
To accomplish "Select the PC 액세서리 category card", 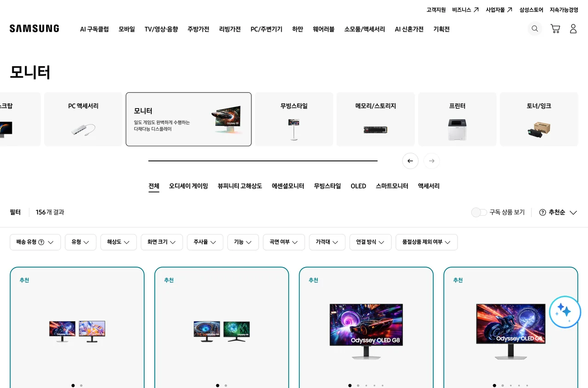I will pyautogui.click(x=84, y=120).
